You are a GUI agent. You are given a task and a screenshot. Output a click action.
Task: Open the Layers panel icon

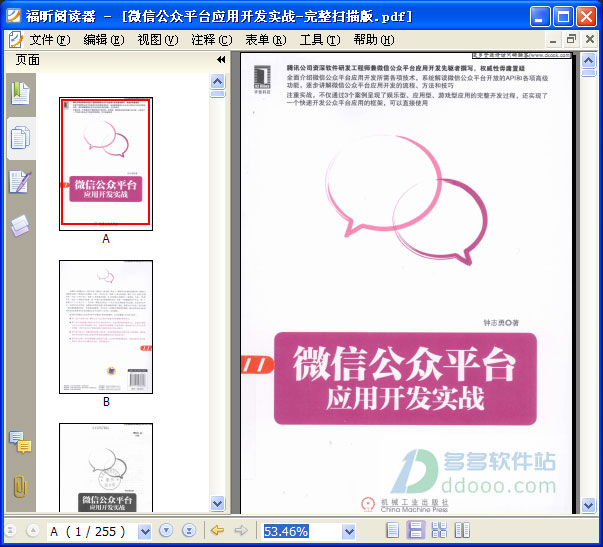coord(20,225)
